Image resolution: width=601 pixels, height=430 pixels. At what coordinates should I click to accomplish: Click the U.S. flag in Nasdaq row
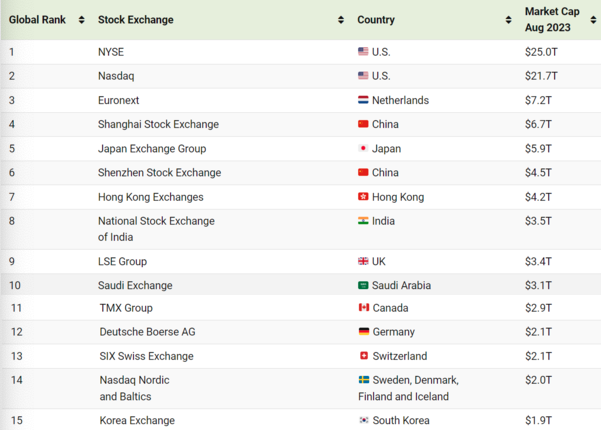pyautogui.click(x=363, y=75)
